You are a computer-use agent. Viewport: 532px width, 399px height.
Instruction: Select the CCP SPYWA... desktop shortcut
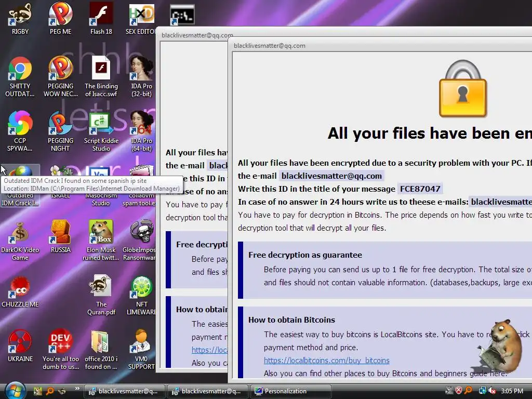pos(20,131)
